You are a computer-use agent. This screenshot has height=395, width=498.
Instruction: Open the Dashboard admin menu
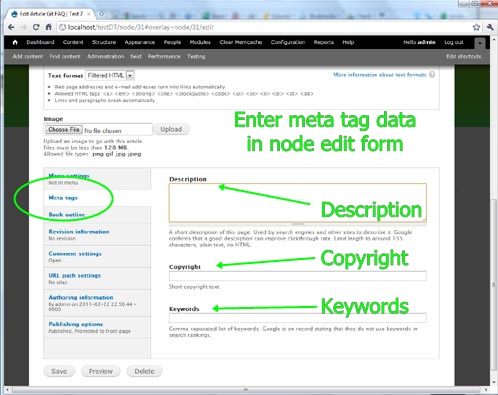(40, 42)
